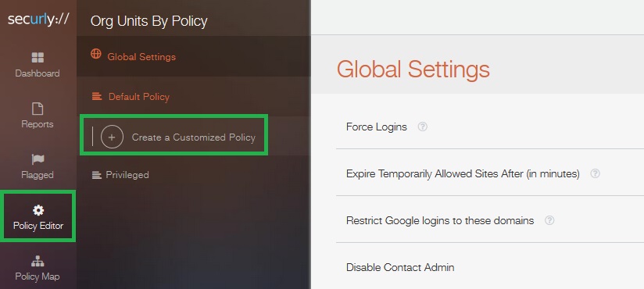Go to Policy Map label in sidebar
This screenshot has height=289, width=644.
click(x=38, y=277)
